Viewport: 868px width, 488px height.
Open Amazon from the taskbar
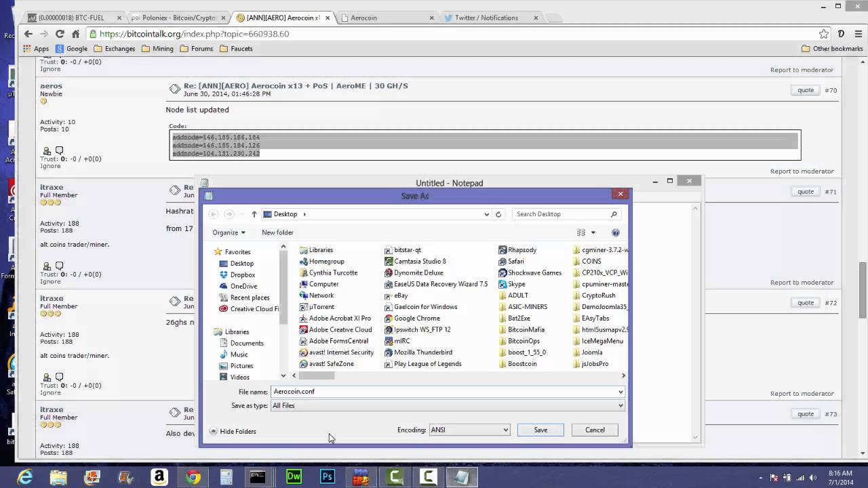[x=159, y=476]
